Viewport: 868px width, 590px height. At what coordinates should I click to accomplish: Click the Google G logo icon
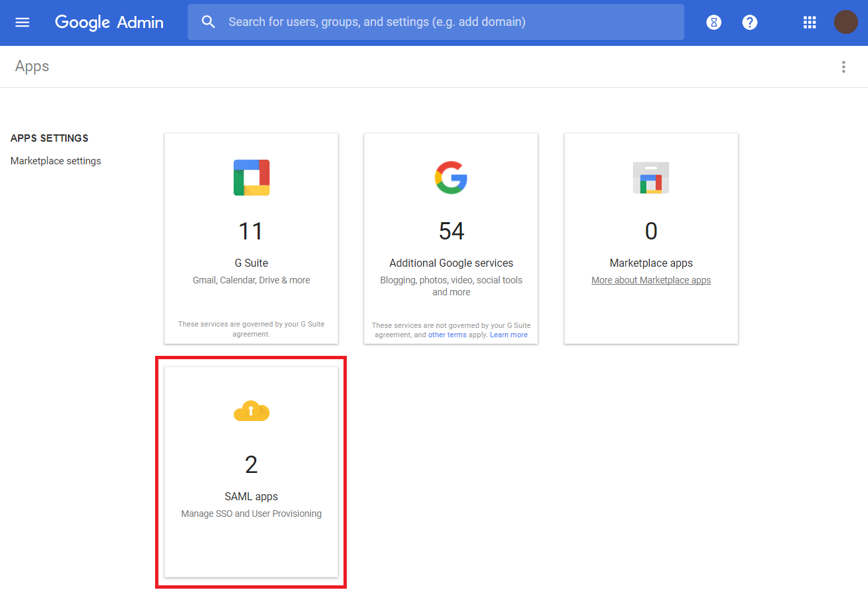[451, 178]
